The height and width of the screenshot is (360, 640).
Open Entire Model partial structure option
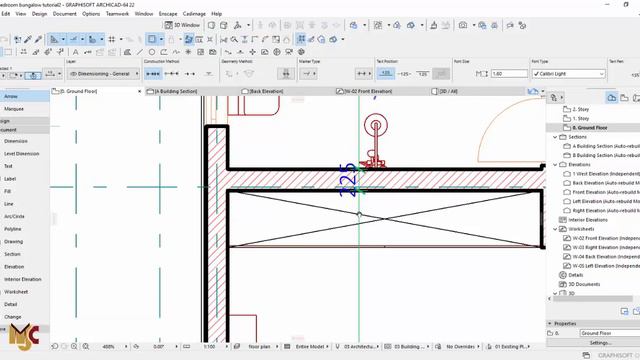309,347
